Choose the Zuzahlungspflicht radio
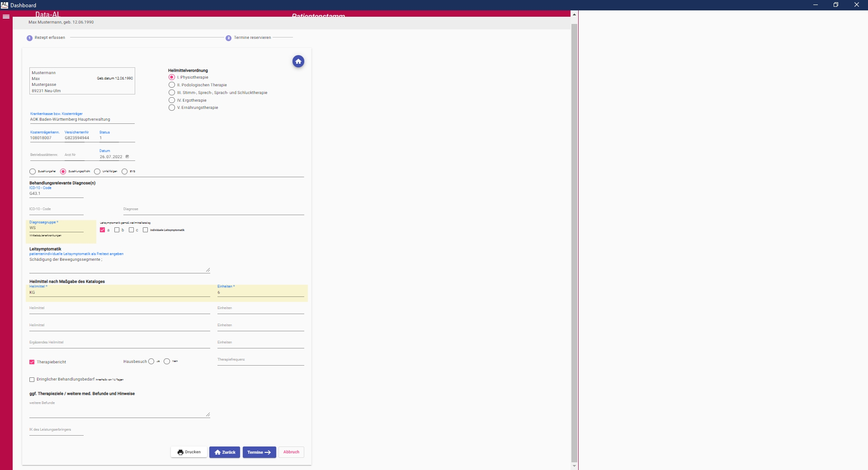 pyautogui.click(x=63, y=172)
